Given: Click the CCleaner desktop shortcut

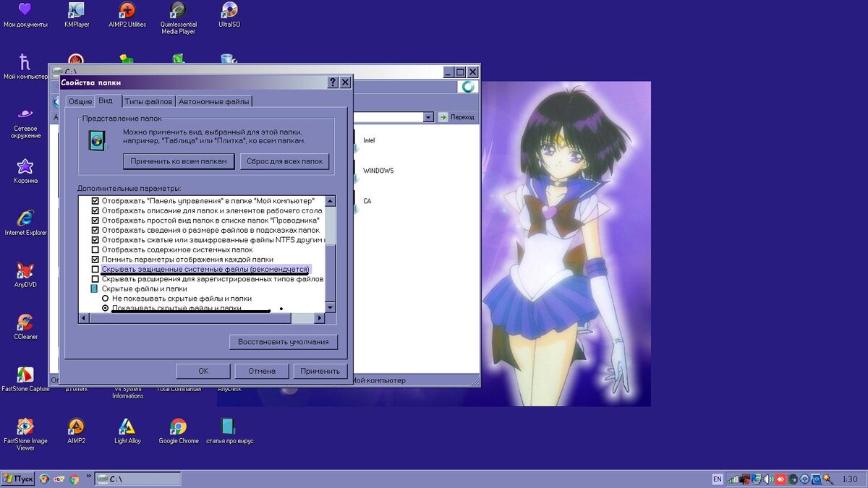Looking at the screenshot, I should point(25,328).
